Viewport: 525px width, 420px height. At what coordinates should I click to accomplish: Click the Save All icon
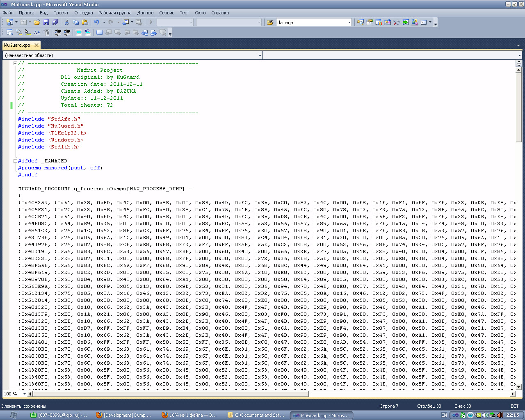(55, 22)
